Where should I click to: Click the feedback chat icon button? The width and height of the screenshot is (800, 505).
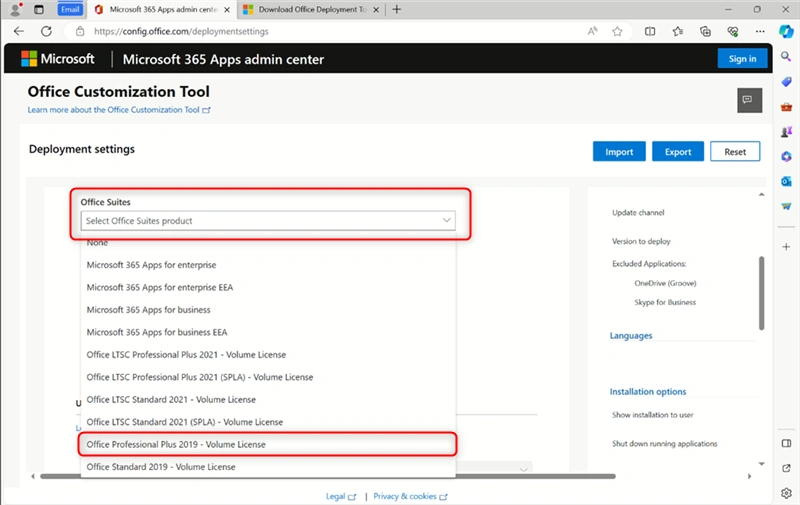749,100
